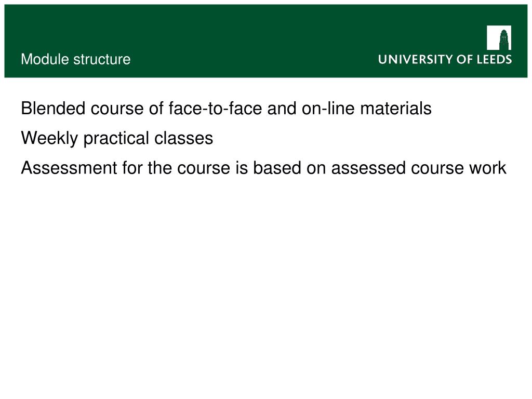
Task: Click the word UNIVERSITY in the logo
Action: tap(416, 59)
